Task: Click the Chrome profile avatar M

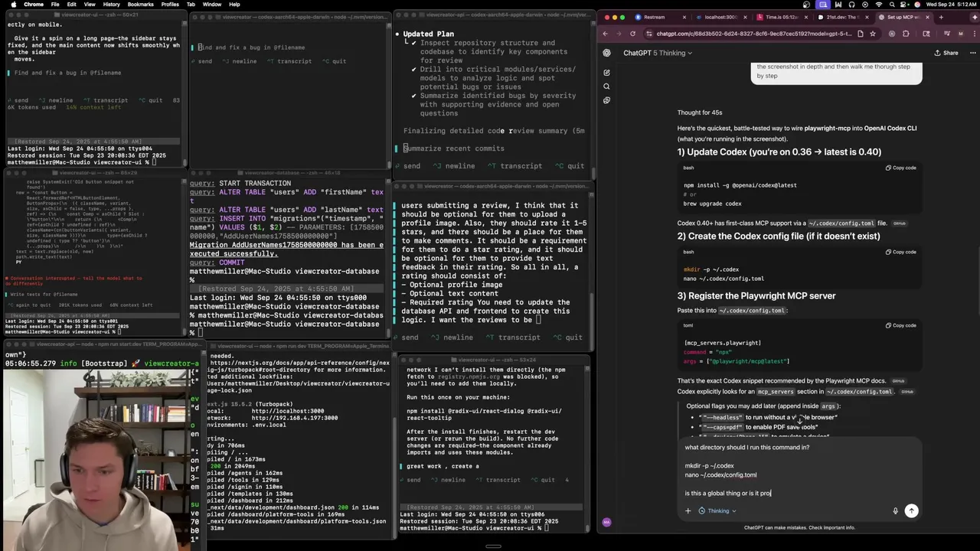Action: click(961, 34)
